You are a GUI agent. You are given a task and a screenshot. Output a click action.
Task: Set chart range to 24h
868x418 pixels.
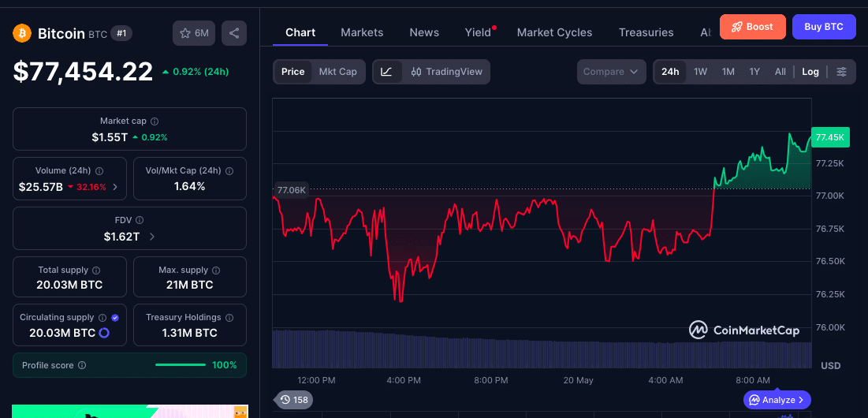[x=670, y=72]
